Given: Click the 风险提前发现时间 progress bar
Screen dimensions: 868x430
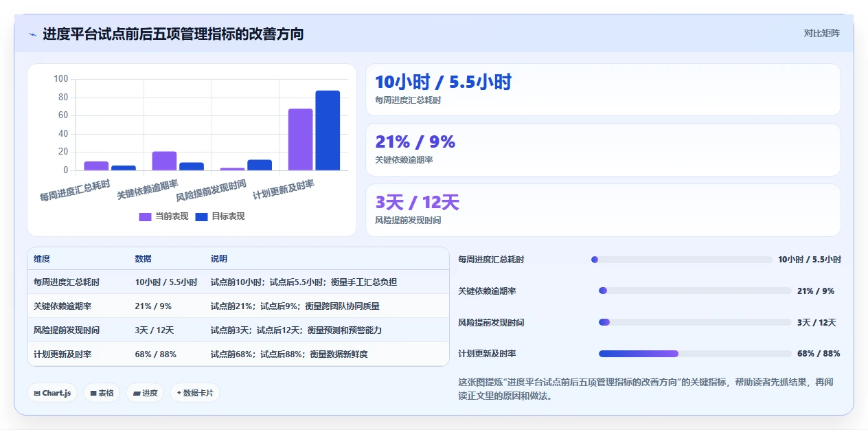Looking at the screenshot, I should 695,322.
